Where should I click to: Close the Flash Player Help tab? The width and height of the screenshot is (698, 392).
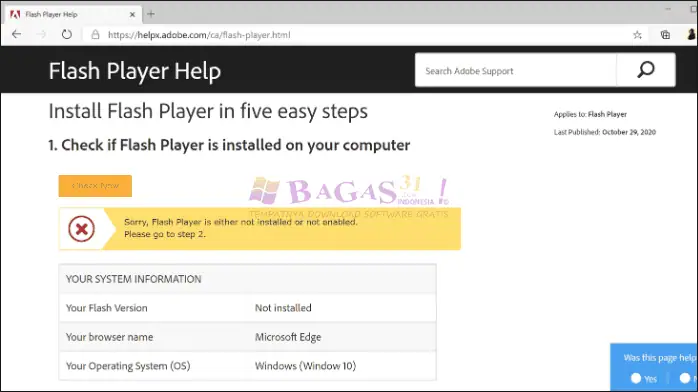(132, 14)
